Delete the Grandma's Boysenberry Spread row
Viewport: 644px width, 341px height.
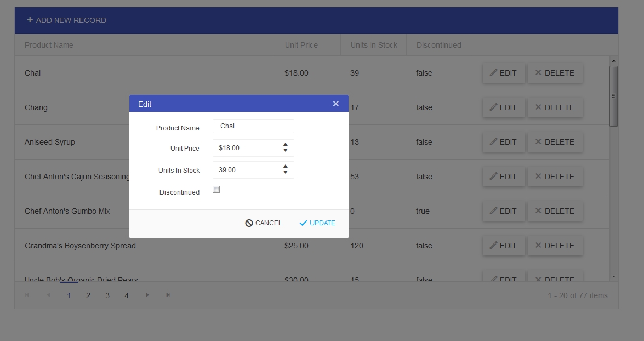click(x=555, y=246)
